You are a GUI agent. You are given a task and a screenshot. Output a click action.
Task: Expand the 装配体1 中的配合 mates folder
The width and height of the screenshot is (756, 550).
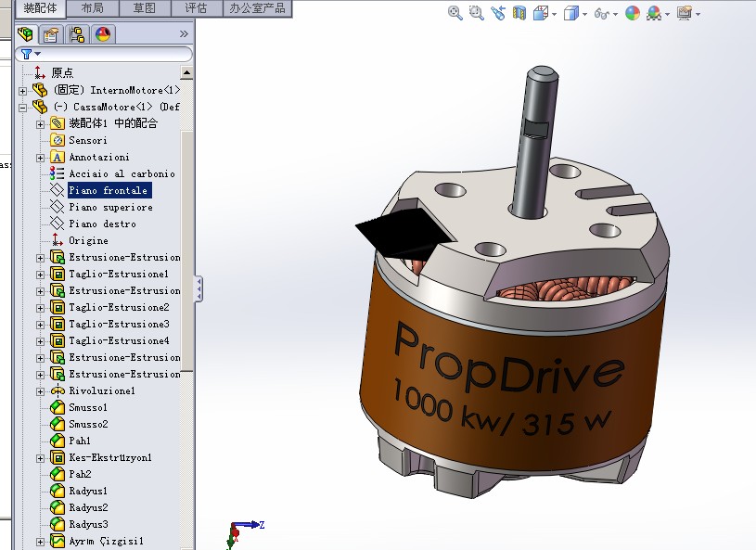click(41, 124)
